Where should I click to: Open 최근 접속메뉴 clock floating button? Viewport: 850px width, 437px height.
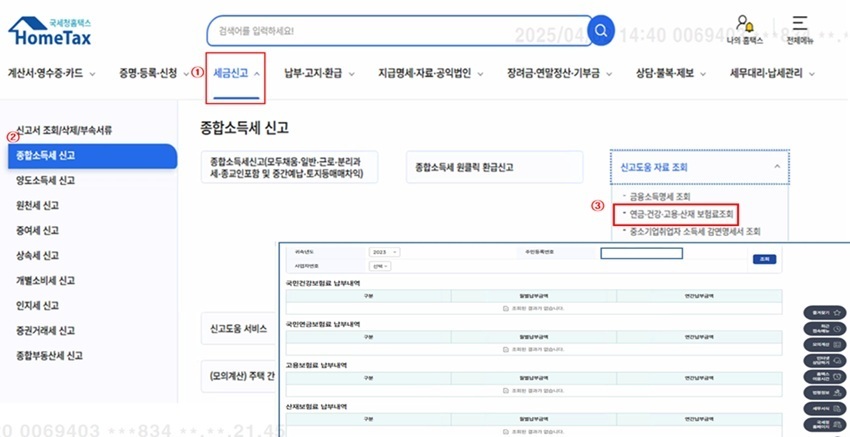click(825, 329)
